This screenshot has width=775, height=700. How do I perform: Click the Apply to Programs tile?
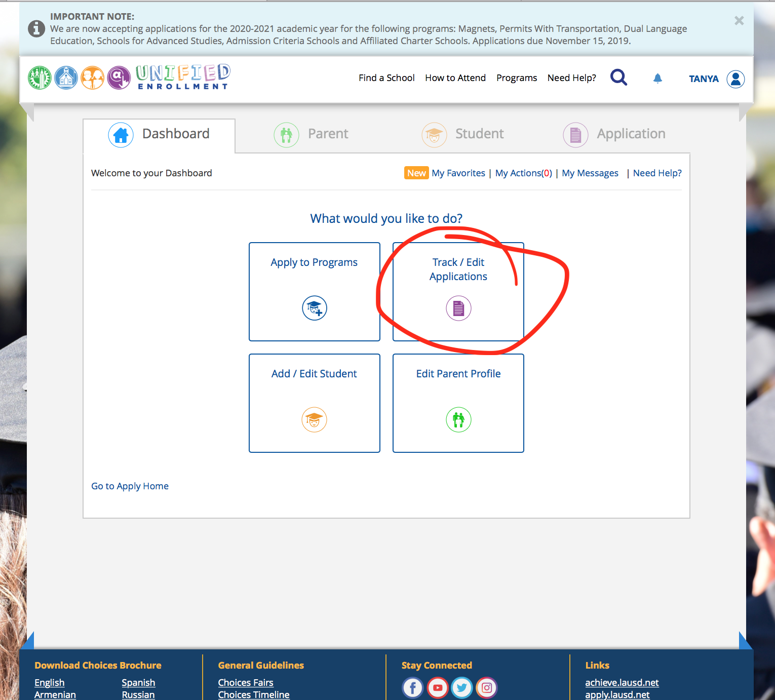(315, 292)
